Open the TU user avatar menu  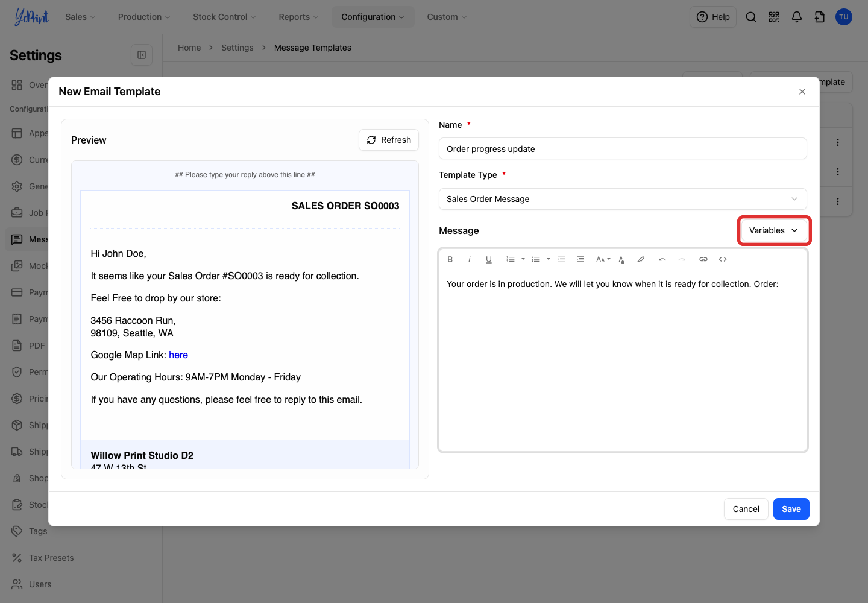[844, 17]
